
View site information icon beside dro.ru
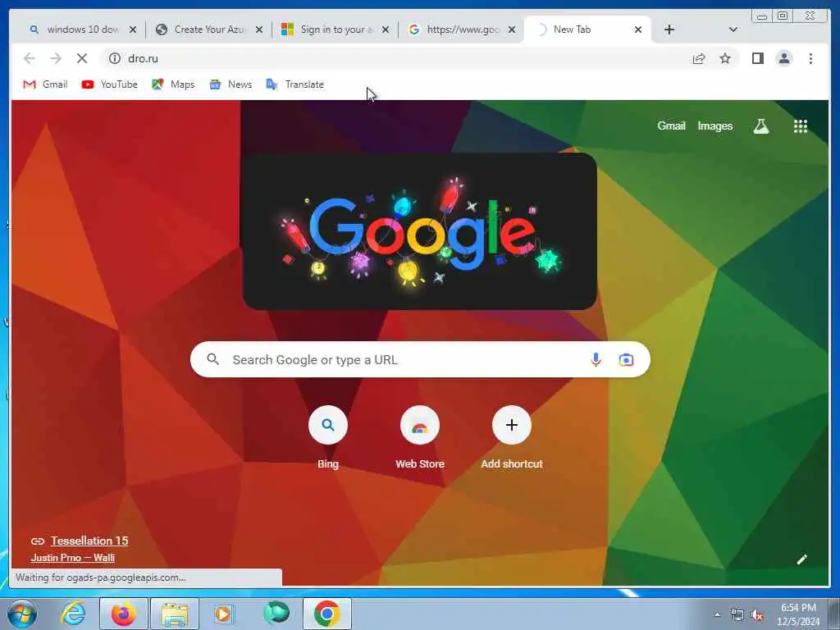point(115,58)
